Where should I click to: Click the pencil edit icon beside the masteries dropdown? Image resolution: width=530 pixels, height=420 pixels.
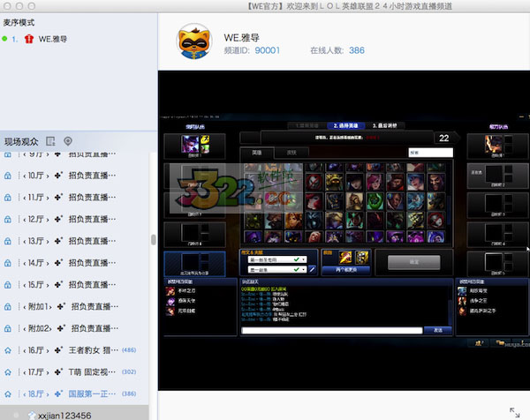click(313, 269)
